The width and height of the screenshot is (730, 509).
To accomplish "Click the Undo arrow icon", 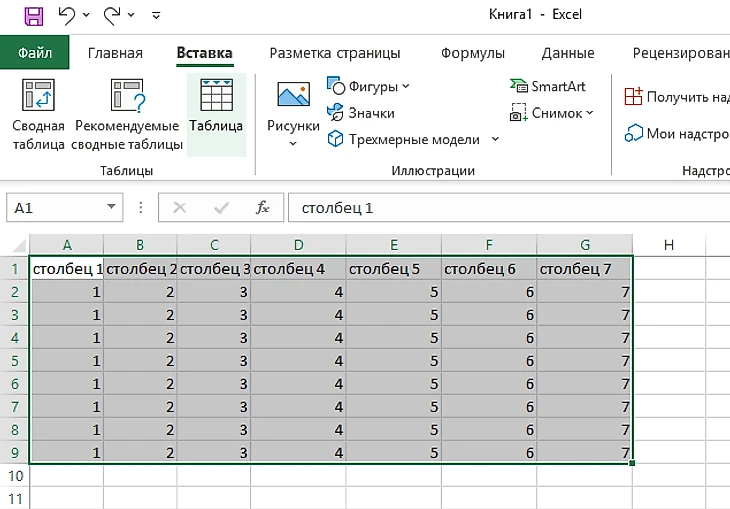I will tap(67, 15).
